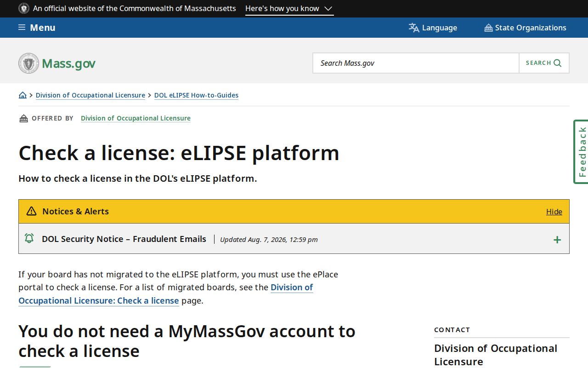
Task: Click the Offered By building icon
Action: point(23,119)
